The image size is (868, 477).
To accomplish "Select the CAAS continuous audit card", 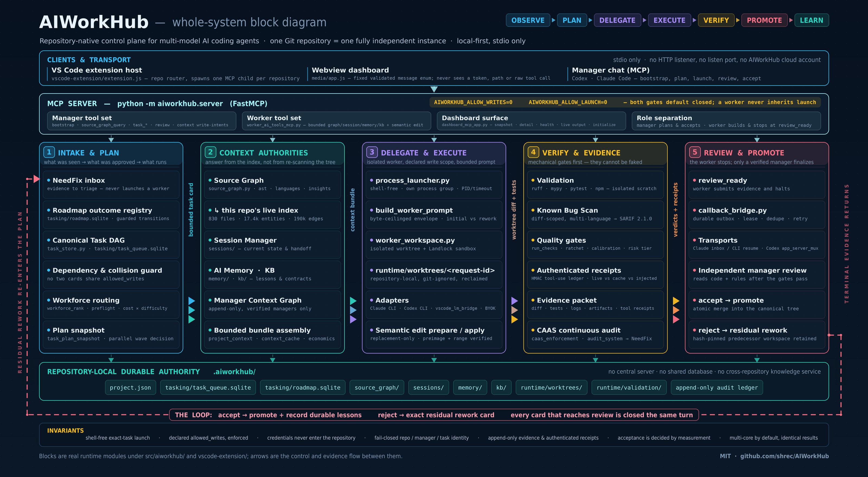I will point(595,334).
